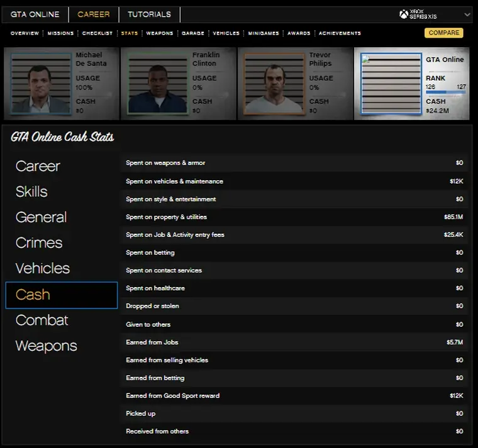Open MISSIONS in the sub navigation
The width and height of the screenshot is (478, 448).
pyautogui.click(x=60, y=33)
